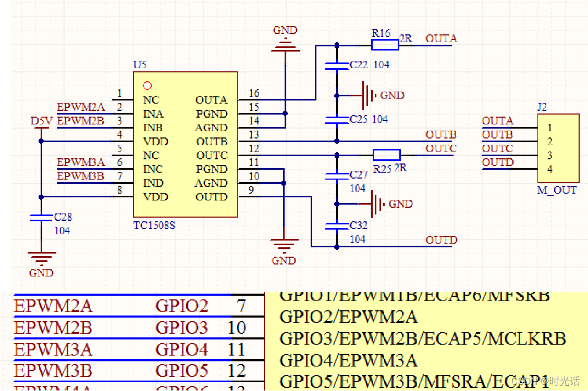Select capacitor C28 symbol
Screen dimensions: 588x391
(41, 218)
